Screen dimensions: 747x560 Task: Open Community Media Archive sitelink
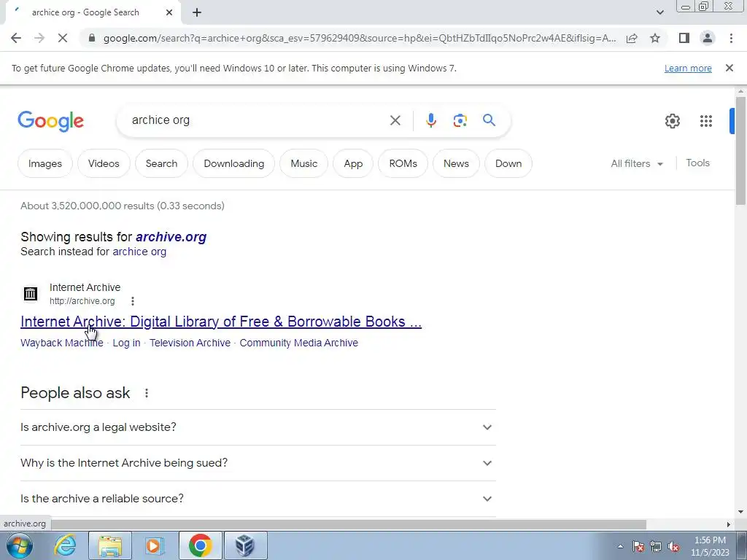(x=298, y=343)
